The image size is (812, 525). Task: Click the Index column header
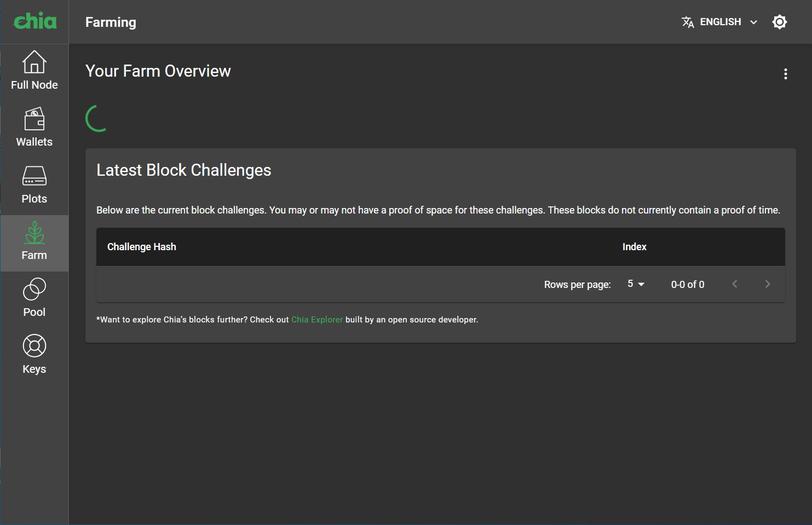[634, 247]
